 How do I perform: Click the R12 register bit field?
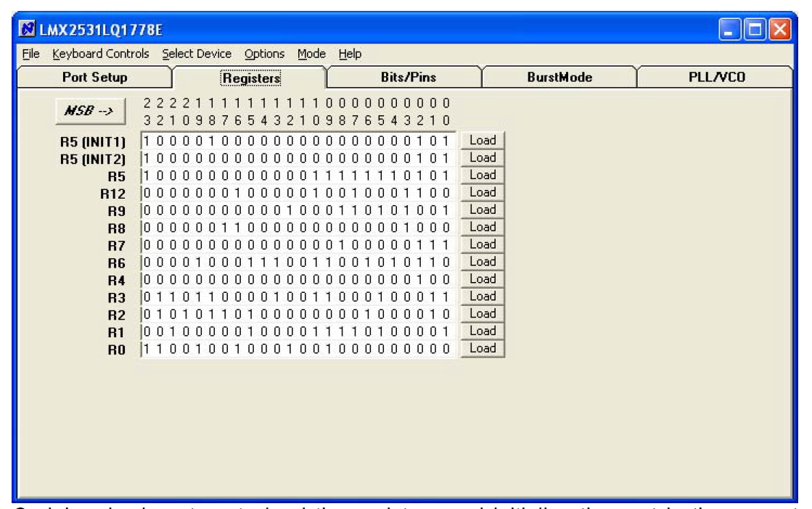298,193
